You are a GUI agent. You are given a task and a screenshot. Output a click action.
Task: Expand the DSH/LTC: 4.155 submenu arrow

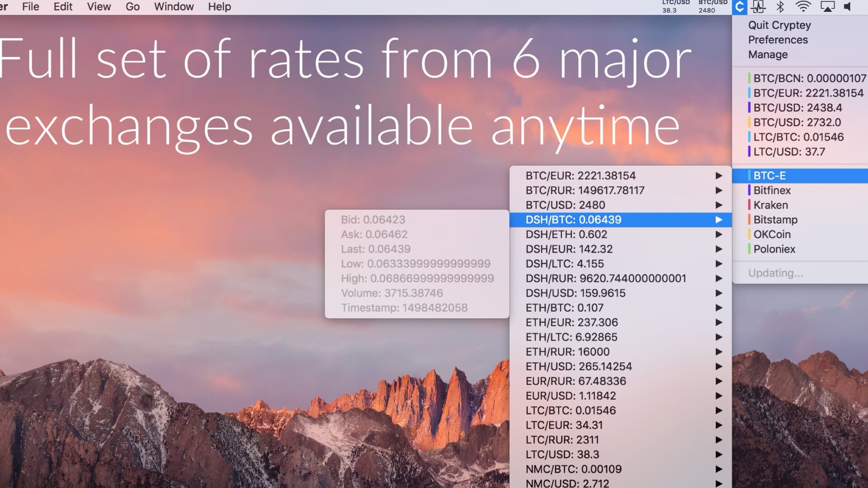click(x=718, y=264)
